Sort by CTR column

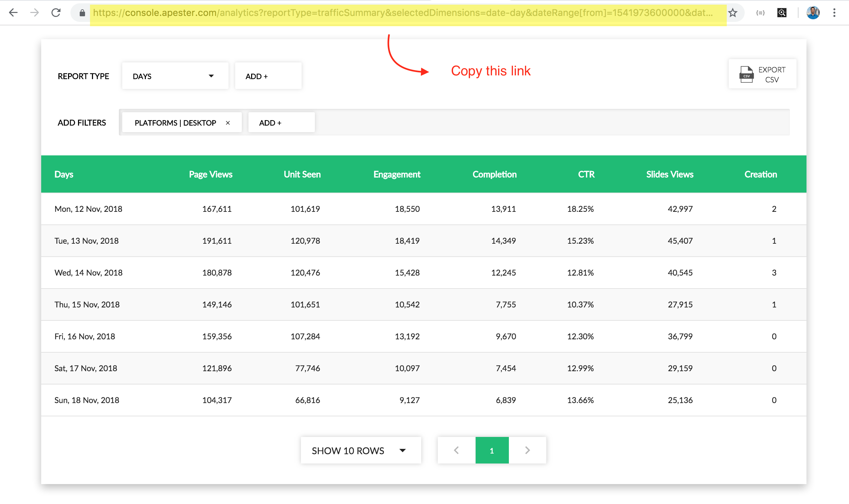(586, 174)
